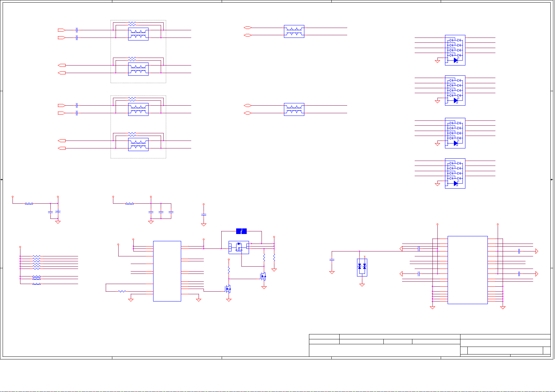Select the capacitor beside the dual TVS diode

pyautogui.click(x=332, y=260)
